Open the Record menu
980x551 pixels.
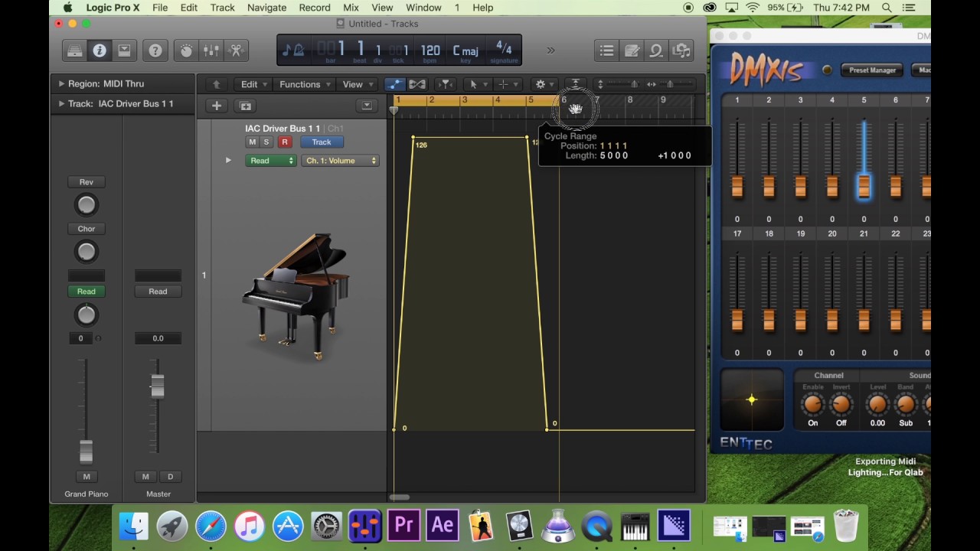pos(315,8)
